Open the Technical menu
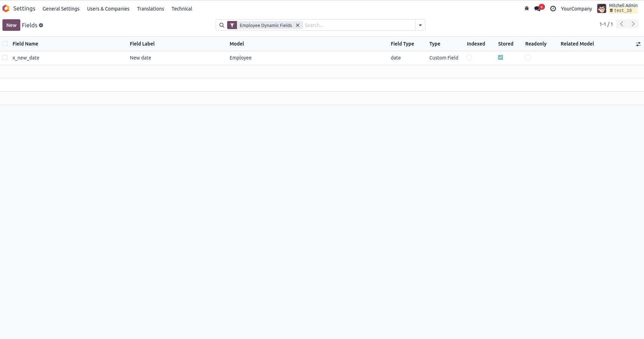This screenshot has height=339, width=644. pos(182,9)
